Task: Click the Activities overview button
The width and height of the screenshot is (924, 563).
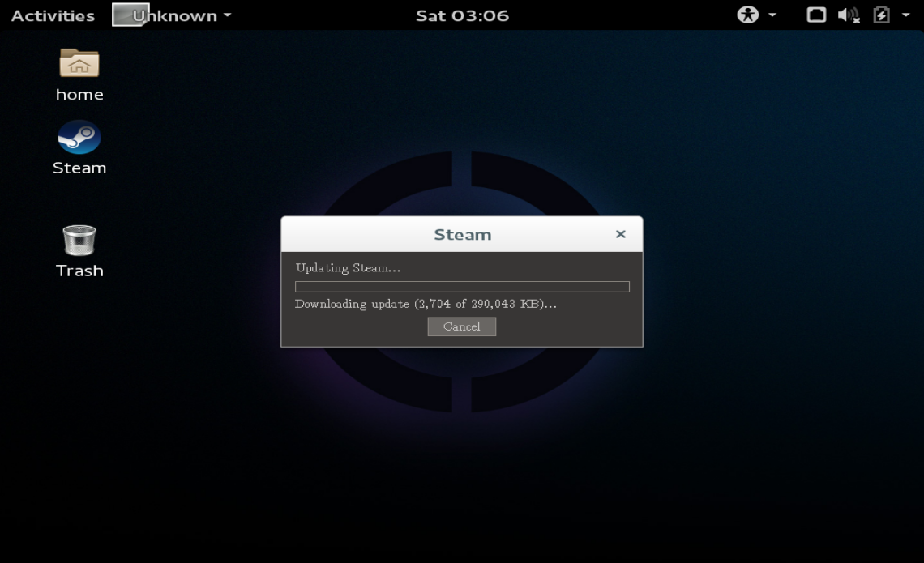Action: point(53,15)
